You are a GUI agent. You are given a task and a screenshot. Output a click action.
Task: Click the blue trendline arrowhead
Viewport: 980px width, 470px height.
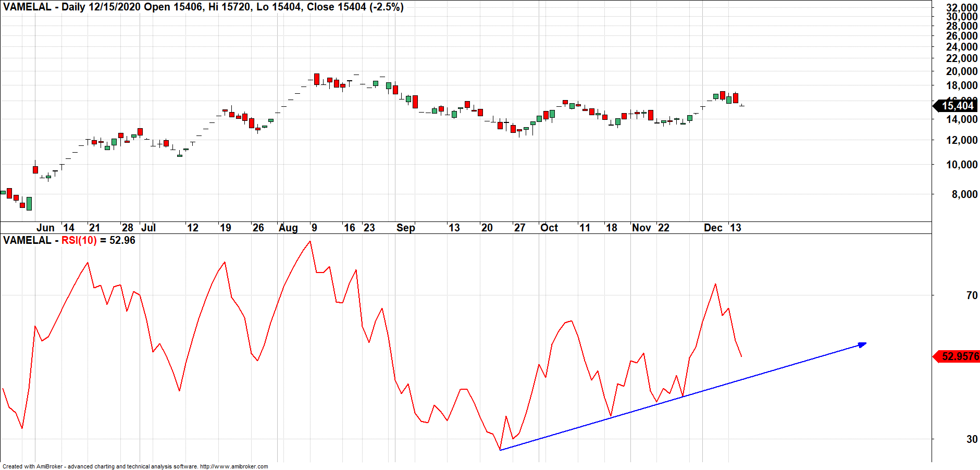click(862, 344)
